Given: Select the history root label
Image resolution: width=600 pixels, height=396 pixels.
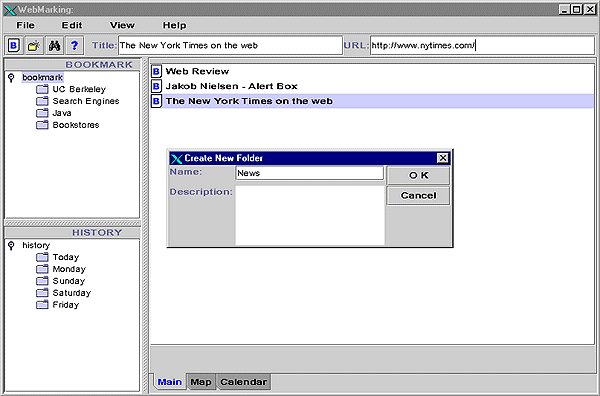Looking at the screenshot, I should coord(36,245).
